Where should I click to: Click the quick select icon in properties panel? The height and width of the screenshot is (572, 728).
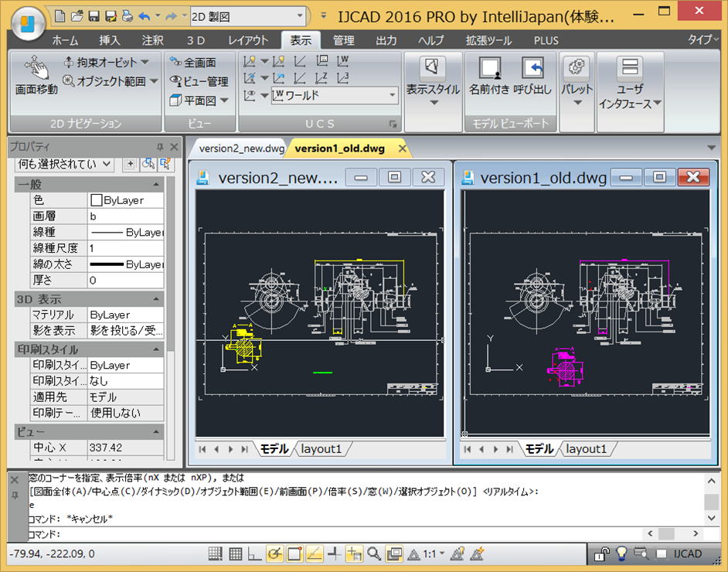[x=165, y=164]
